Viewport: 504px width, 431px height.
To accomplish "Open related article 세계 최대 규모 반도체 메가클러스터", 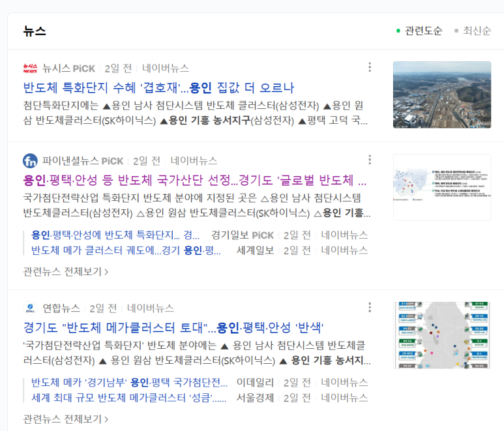I will point(128,398).
